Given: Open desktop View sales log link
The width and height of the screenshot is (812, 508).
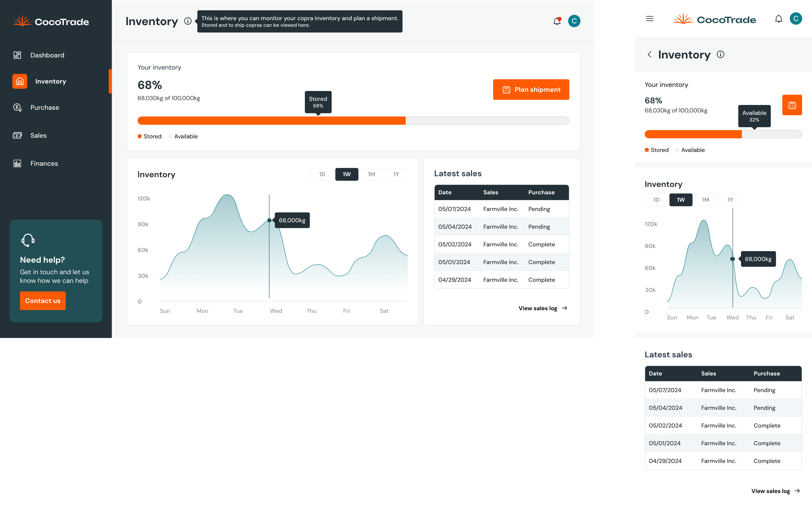Looking at the screenshot, I should [x=543, y=308].
